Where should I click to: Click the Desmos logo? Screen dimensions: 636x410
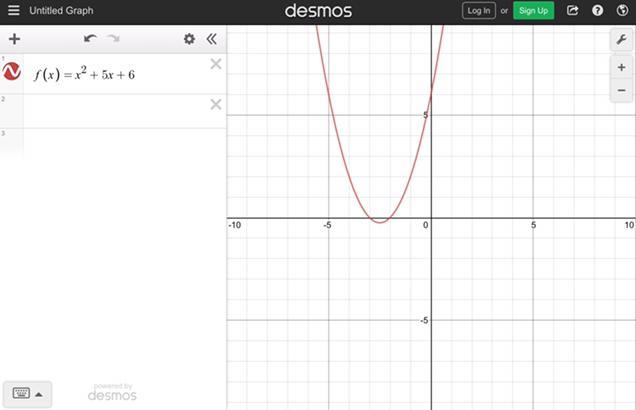(x=318, y=11)
